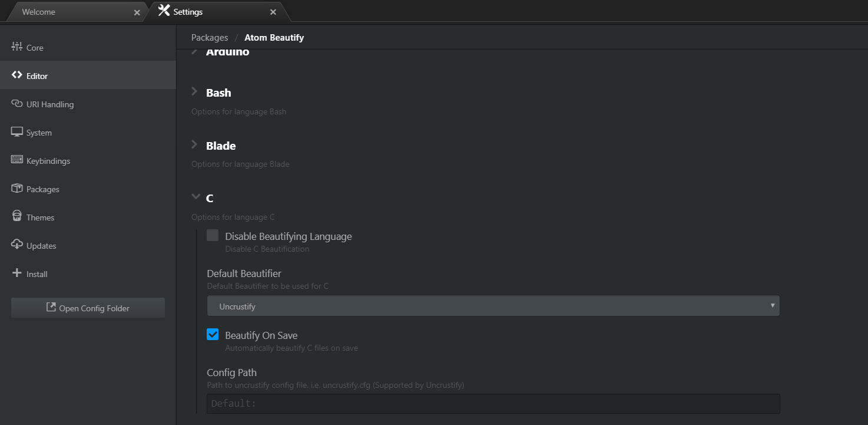The image size is (868, 425).
Task: Uncheck Beautify On Save for C
Action: [213, 334]
